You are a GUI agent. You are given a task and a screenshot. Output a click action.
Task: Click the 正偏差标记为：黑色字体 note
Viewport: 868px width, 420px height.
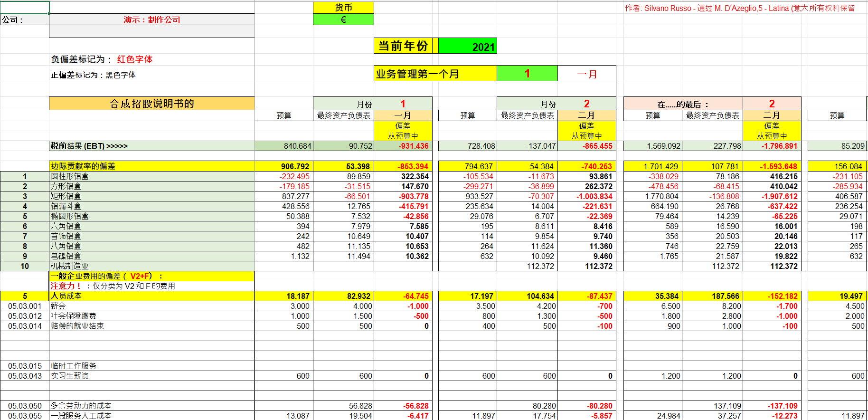pyautogui.click(x=93, y=75)
